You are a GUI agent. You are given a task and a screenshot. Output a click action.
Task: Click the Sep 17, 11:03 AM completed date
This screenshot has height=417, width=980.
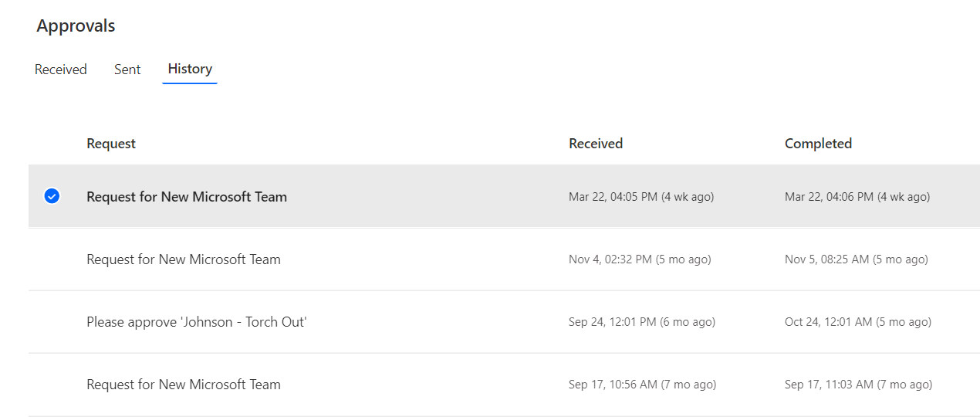(x=858, y=385)
